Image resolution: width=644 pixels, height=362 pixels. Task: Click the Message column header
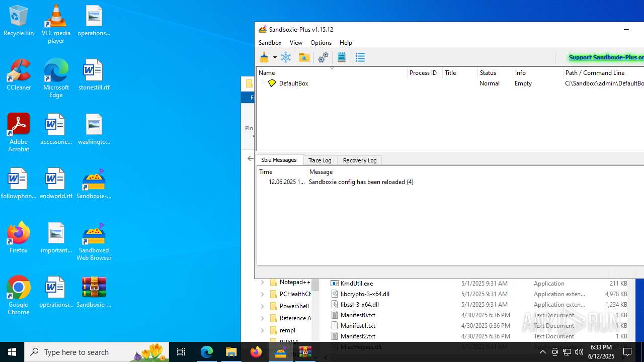pos(475,172)
